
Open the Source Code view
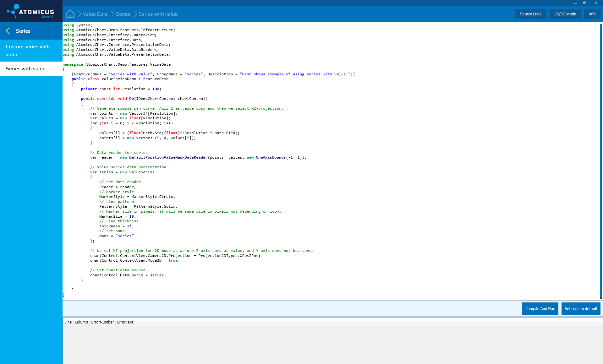[x=530, y=14]
